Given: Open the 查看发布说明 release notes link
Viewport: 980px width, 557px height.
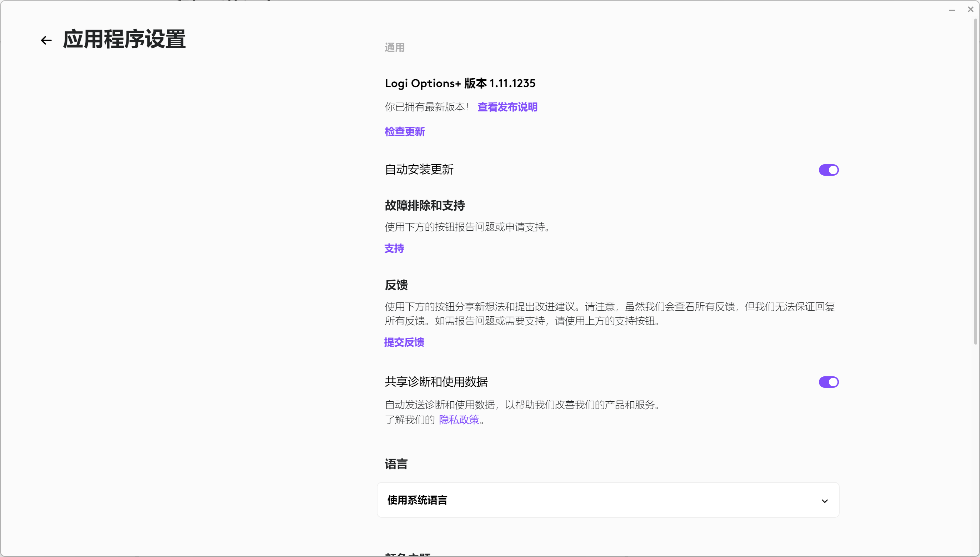Looking at the screenshot, I should click(507, 107).
